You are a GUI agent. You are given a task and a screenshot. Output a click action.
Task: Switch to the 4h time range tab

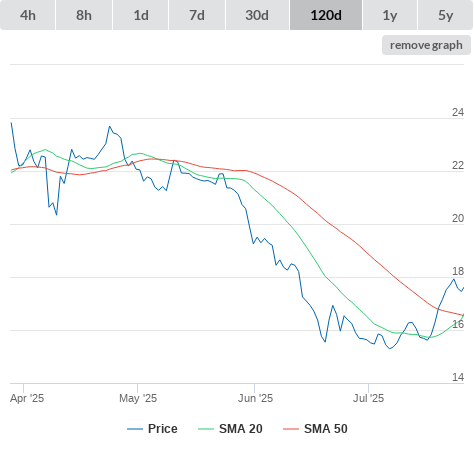pyautogui.click(x=28, y=15)
